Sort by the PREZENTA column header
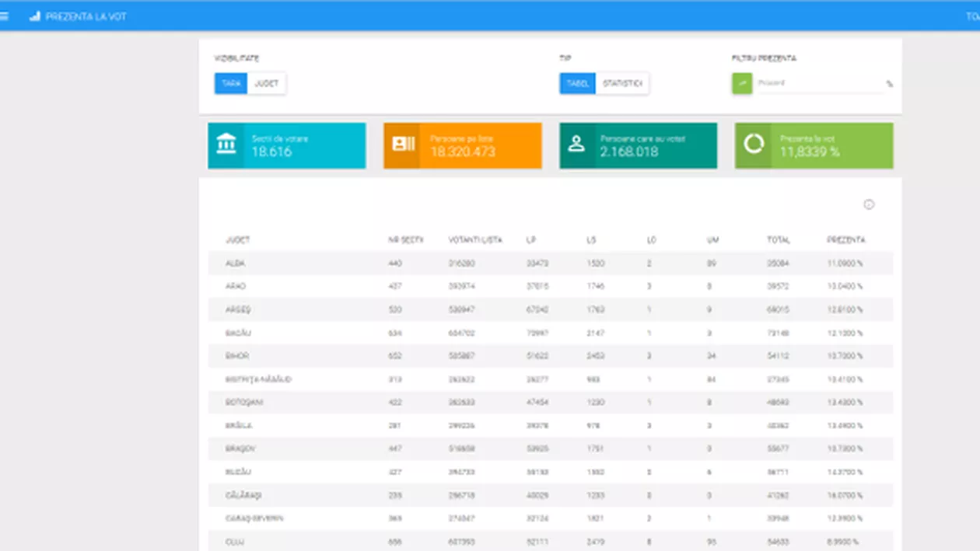Screen dimensions: 980x551 pos(845,240)
